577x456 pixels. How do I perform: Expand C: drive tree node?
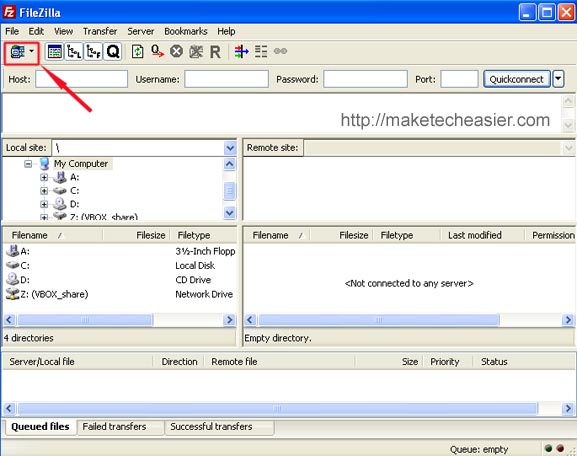pos(44,191)
